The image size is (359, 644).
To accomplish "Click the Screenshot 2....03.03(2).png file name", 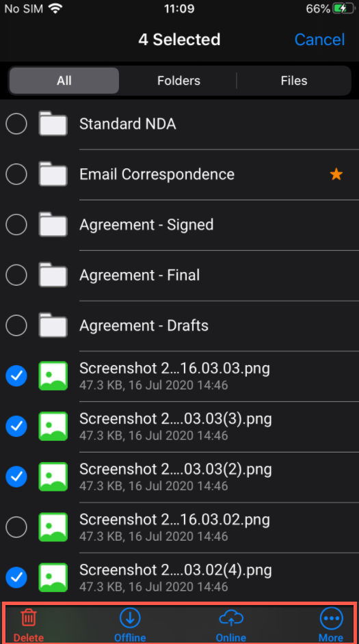I will pos(175,469).
